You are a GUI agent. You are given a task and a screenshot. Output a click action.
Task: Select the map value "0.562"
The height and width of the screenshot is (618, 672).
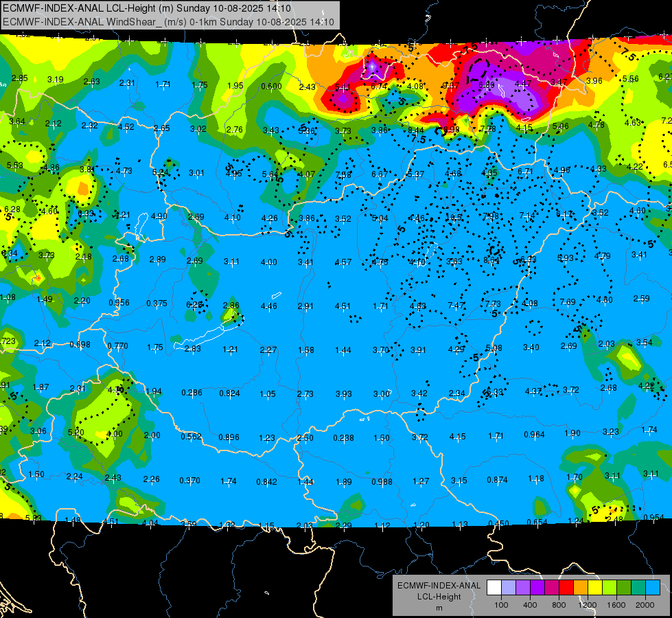click(191, 436)
